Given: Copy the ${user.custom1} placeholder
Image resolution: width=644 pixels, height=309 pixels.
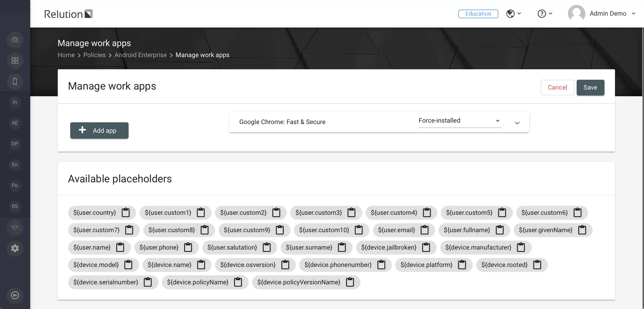Looking at the screenshot, I should (x=201, y=212).
